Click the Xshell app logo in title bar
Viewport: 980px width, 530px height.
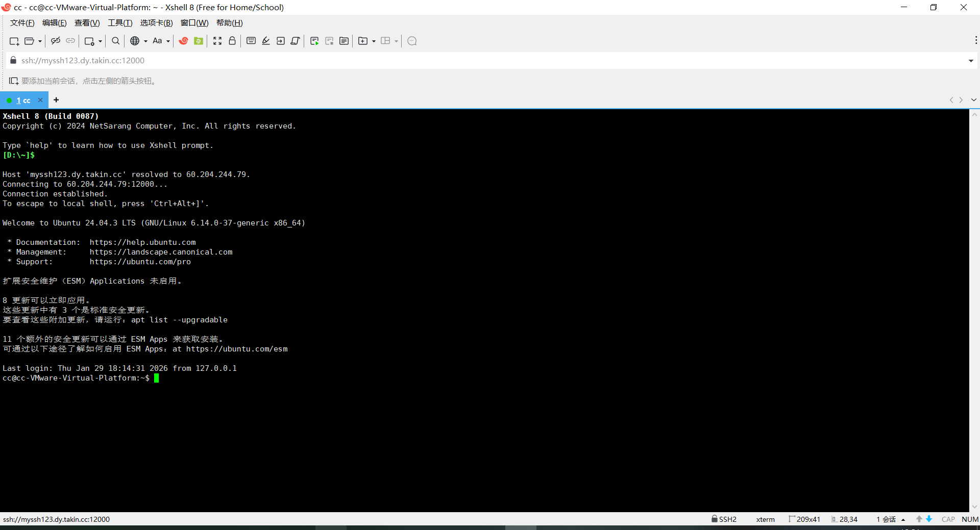pyautogui.click(x=6, y=7)
